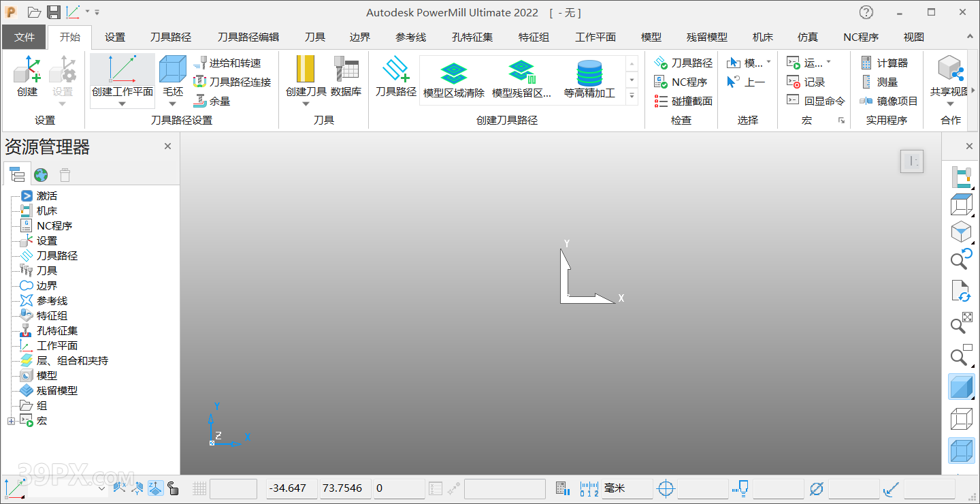980x504 pixels.
Task: Click the zoom box magnifier icon
Action: 961,355
